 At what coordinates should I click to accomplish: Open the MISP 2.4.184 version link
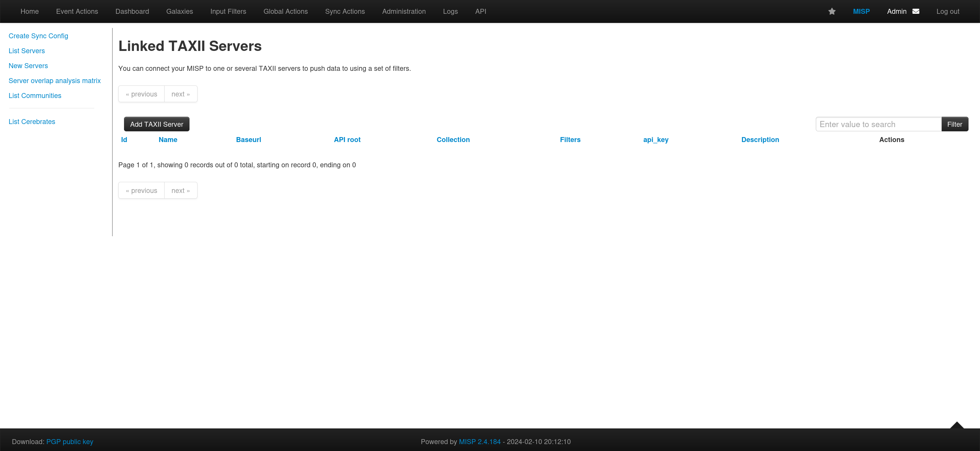(x=480, y=442)
